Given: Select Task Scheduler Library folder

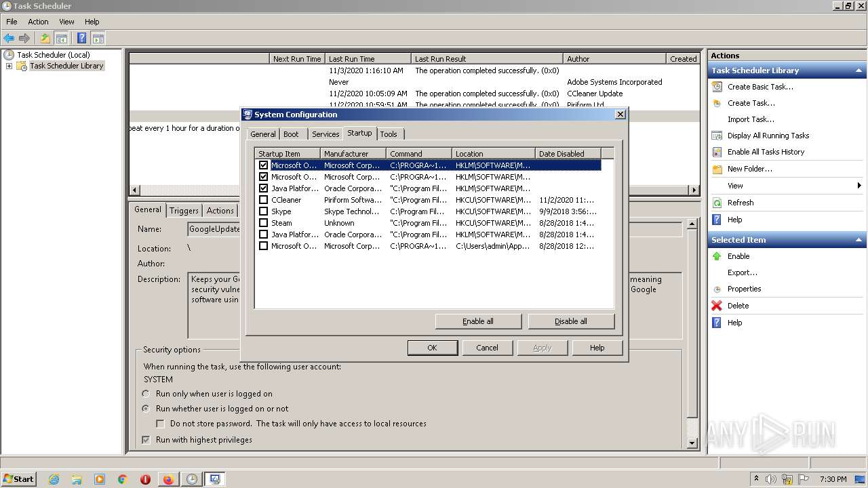Looking at the screenshot, I should point(66,66).
